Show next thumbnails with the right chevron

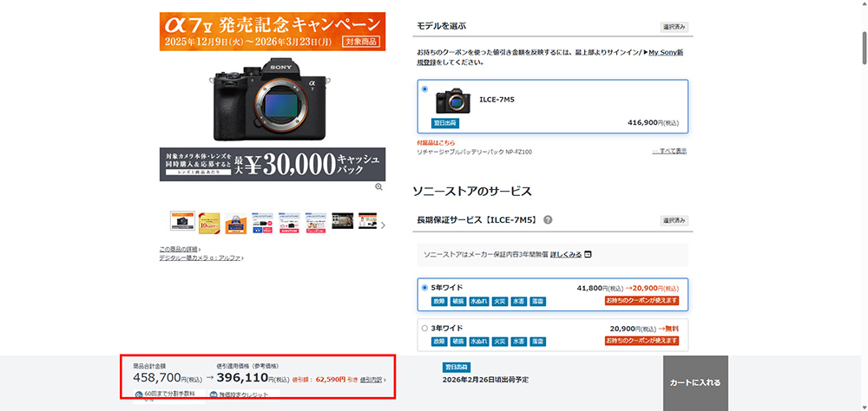[383, 225]
